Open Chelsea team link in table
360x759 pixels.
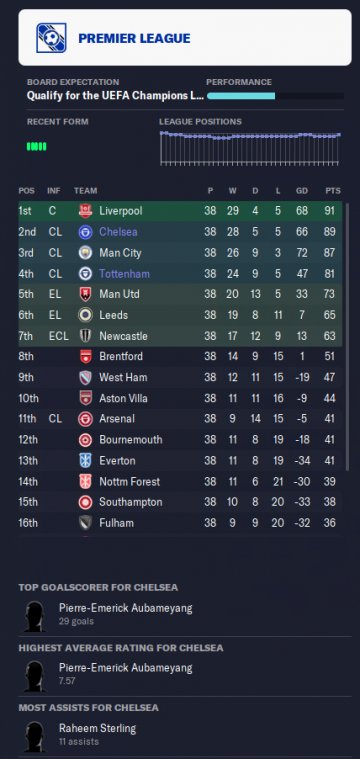pos(118,232)
